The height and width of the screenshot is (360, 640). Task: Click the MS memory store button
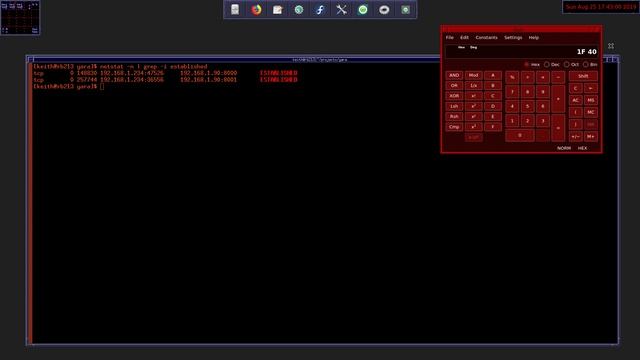(x=591, y=100)
